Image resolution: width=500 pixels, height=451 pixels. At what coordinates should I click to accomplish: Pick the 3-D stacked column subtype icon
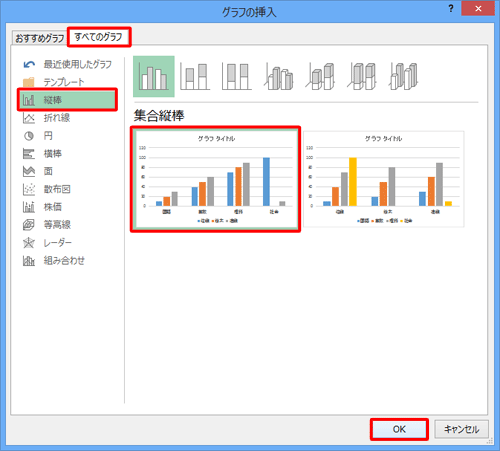click(320, 76)
